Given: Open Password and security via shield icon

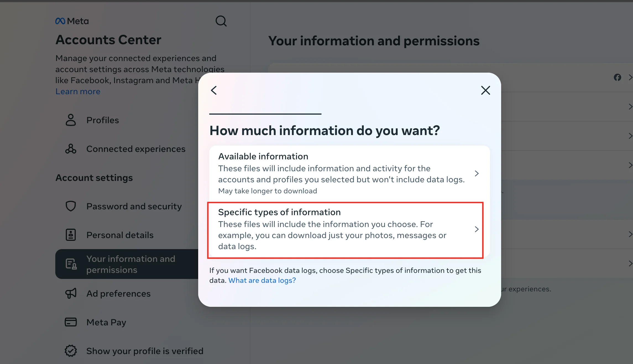Looking at the screenshot, I should [x=71, y=206].
